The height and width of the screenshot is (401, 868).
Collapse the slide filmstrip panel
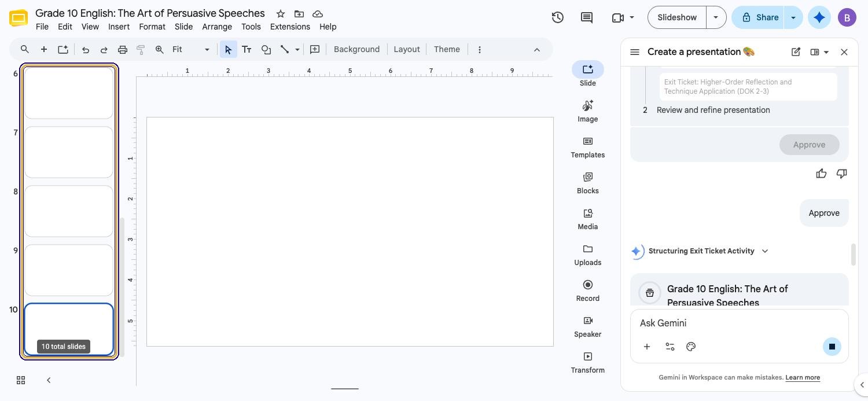[x=49, y=380]
